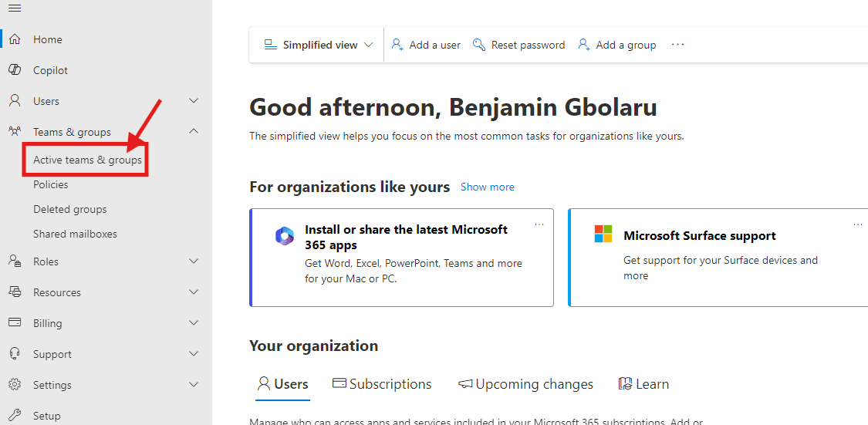Expand the Users section chevron
Viewport: 868px width, 425px height.
click(x=194, y=101)
